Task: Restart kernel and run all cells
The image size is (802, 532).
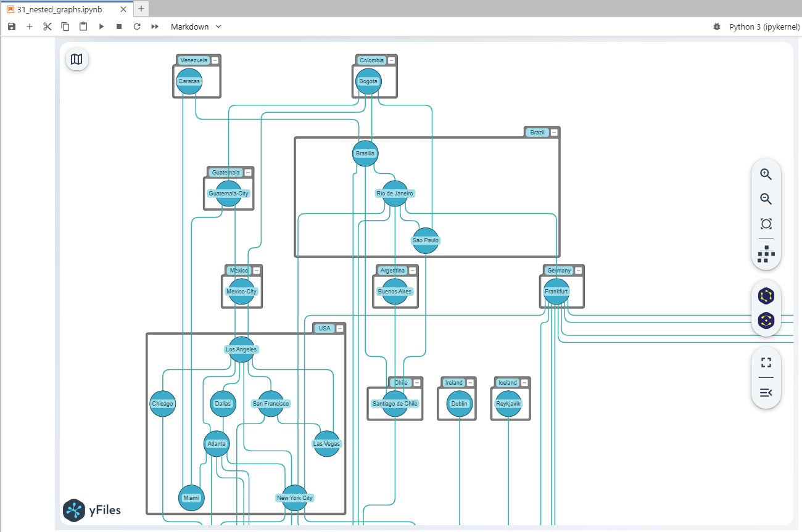Action: 155,27
